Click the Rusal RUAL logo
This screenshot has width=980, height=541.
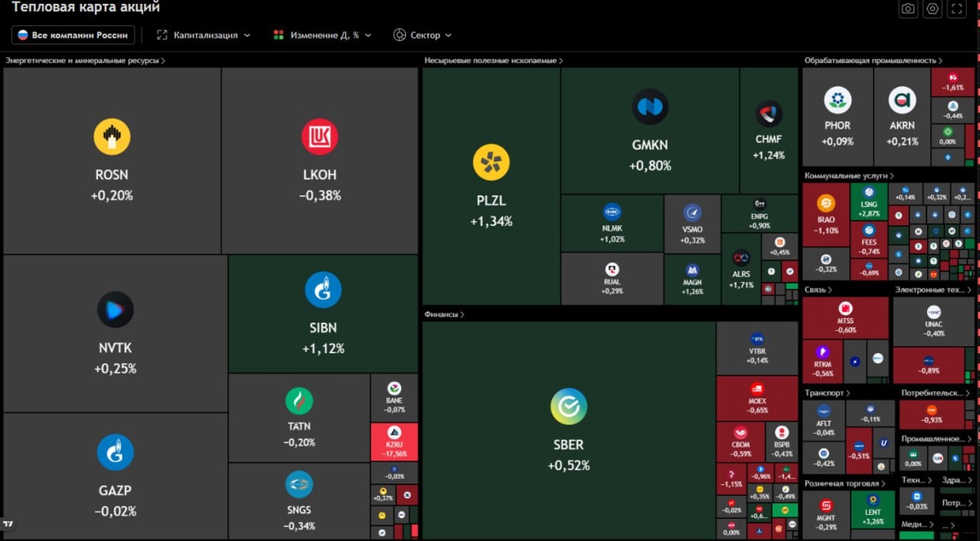(612, 270)
